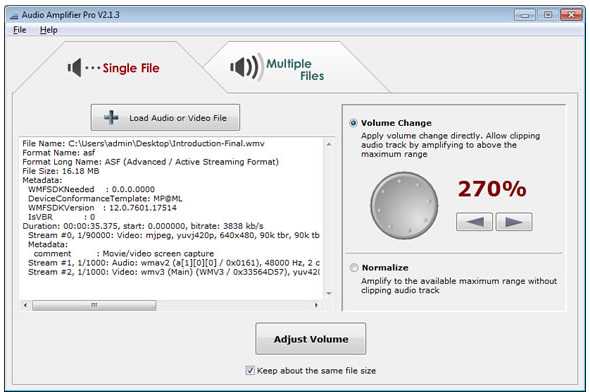Select the Normalize radio option
Image resolution: width=590 pixels, height=392 pixels.
click(354, 267)
